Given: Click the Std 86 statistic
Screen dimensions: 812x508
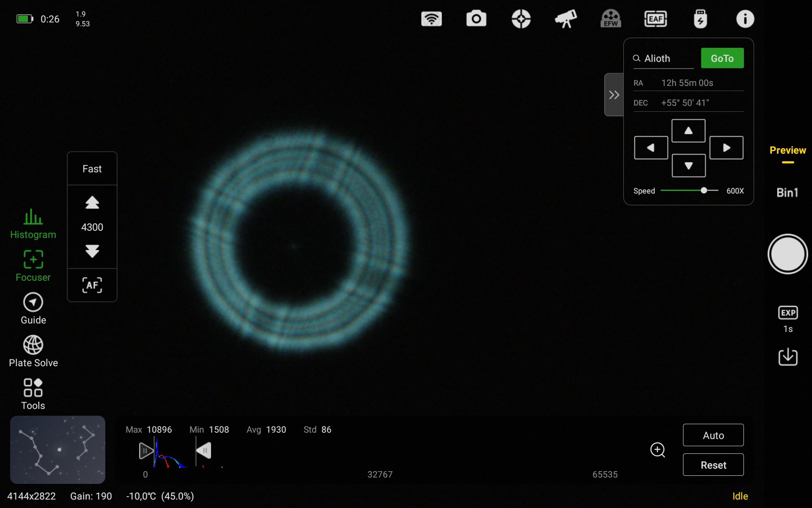Looking at the screenshot, I should (317, 430).
